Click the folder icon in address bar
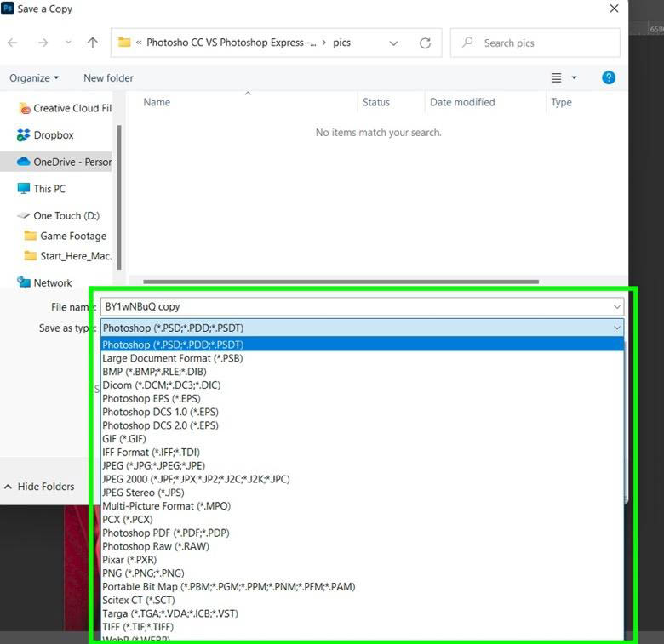Screen dimensions: 664x644 coord(124,43)
